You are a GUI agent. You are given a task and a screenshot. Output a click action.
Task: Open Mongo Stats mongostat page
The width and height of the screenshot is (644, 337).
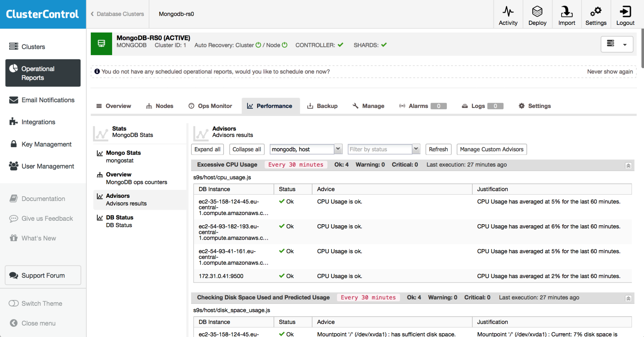pos(140,157)
